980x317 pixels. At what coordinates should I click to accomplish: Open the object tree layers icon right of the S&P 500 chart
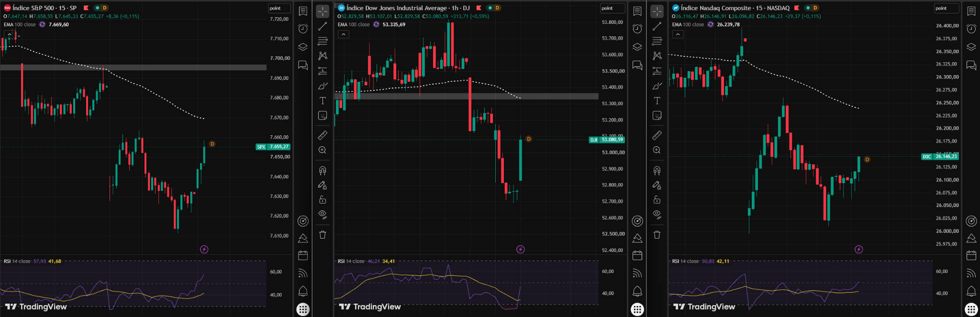[303, 47]
